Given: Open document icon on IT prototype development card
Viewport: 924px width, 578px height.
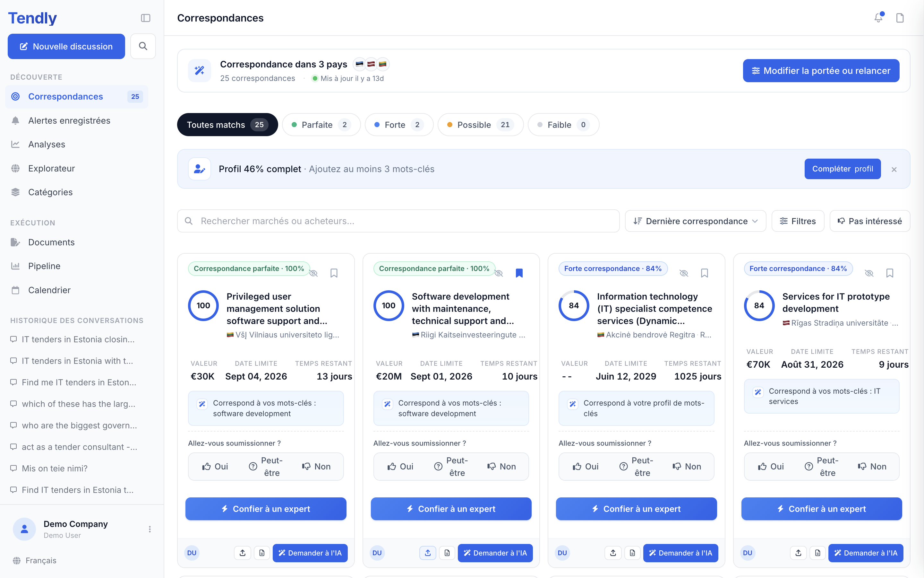Looking at the screenshot, I should [x=818, y=553].
